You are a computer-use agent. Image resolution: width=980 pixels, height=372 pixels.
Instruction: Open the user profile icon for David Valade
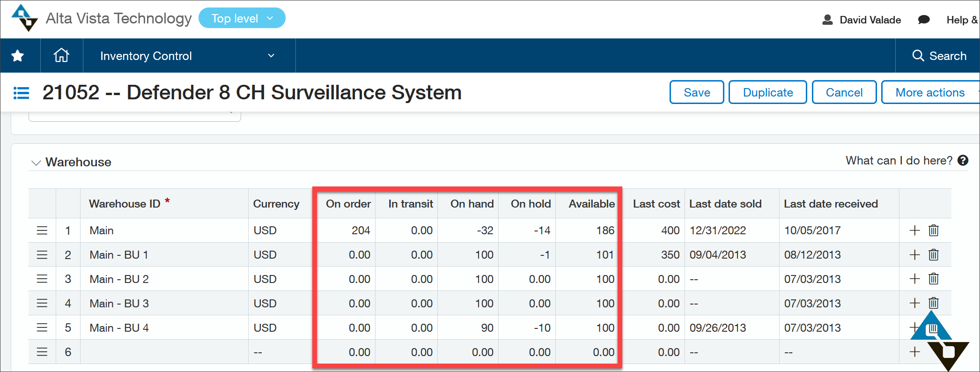coord(827,20)
